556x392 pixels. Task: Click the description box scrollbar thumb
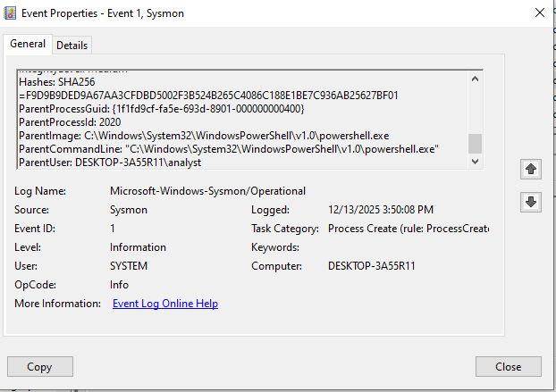click(x=475, y=144)
